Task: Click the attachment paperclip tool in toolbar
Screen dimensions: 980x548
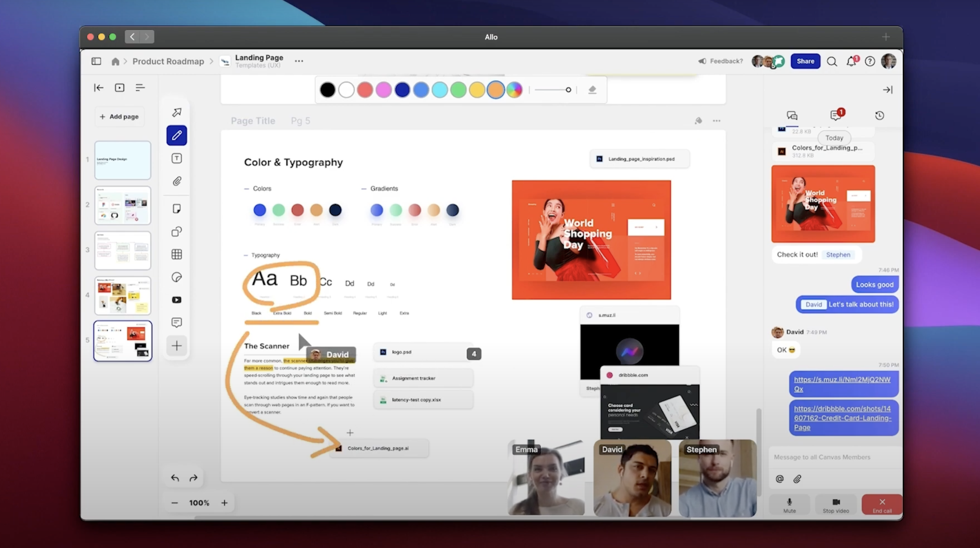Action: click(x=177, y=181)
